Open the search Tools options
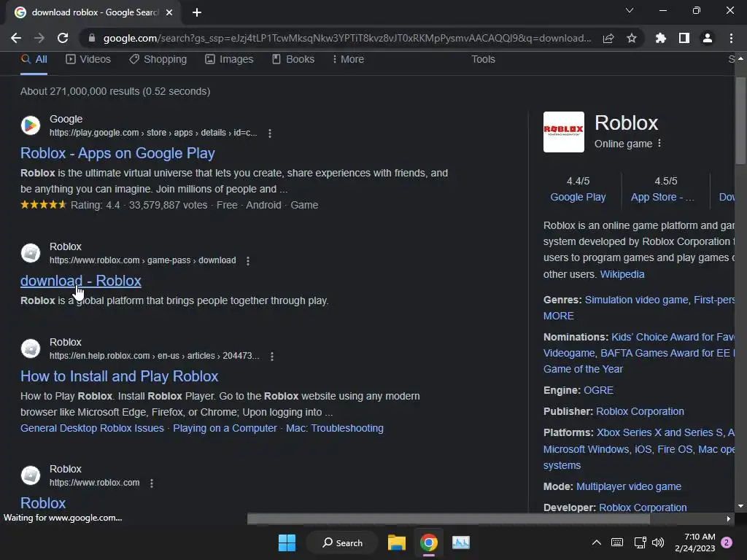Screen dimensions: 747x560 click(x=483, y=60)
